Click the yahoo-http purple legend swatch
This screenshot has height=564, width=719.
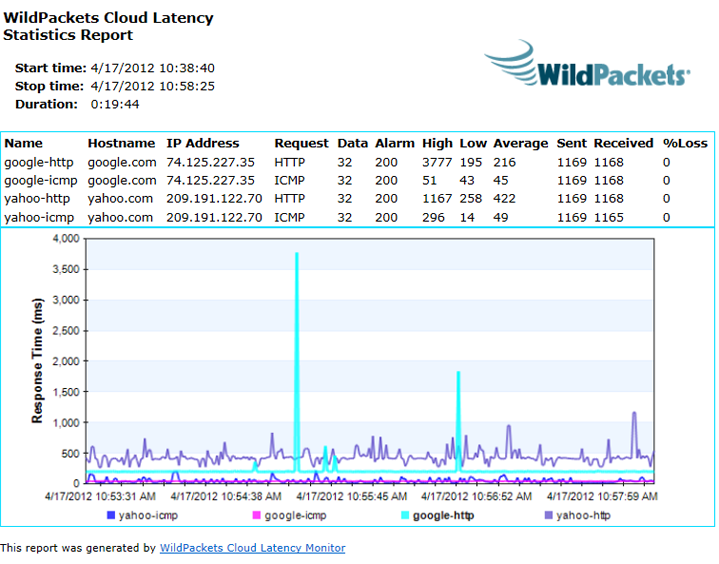pos(548,515)
